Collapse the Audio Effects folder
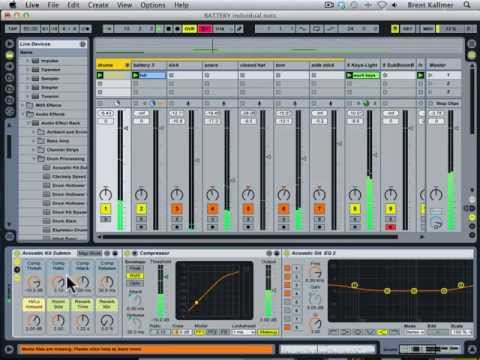 coord(23,114)
